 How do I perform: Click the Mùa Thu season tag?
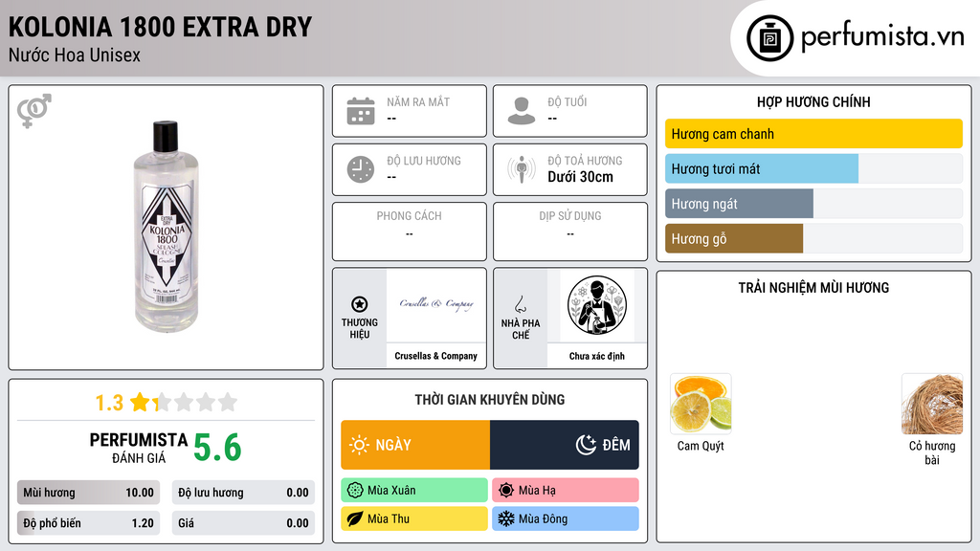click(x=414, y=518)
